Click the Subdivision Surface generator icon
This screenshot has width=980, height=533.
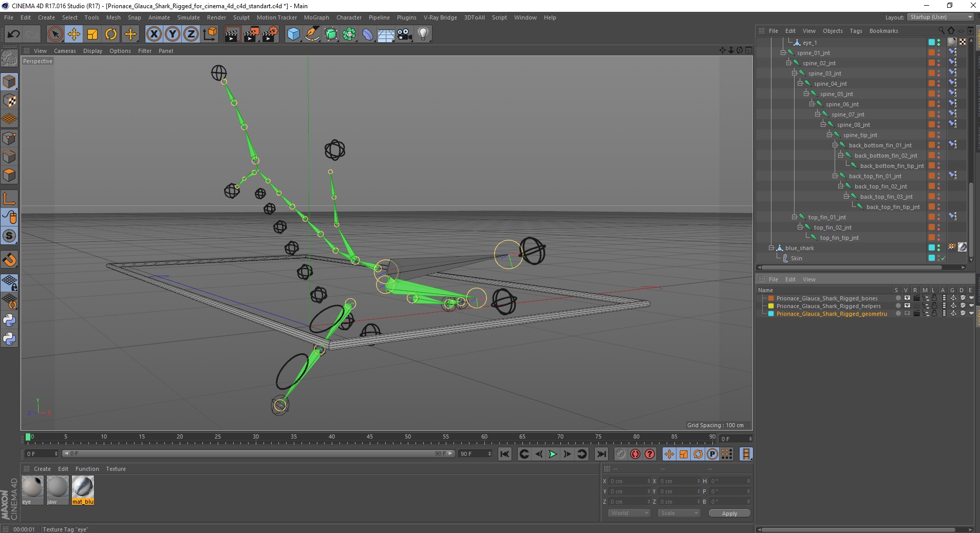click(x=331, y=34)
